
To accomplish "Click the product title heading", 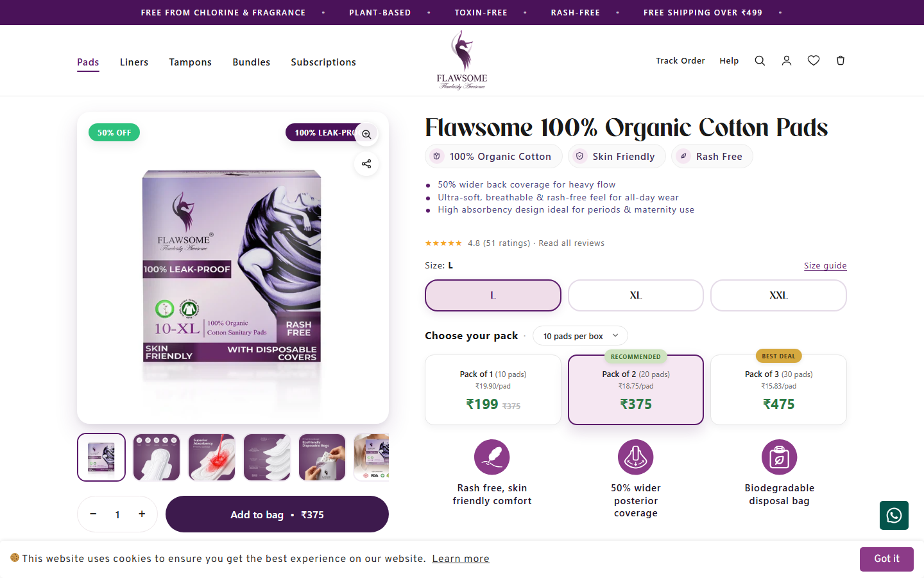I will click(626, 127).
